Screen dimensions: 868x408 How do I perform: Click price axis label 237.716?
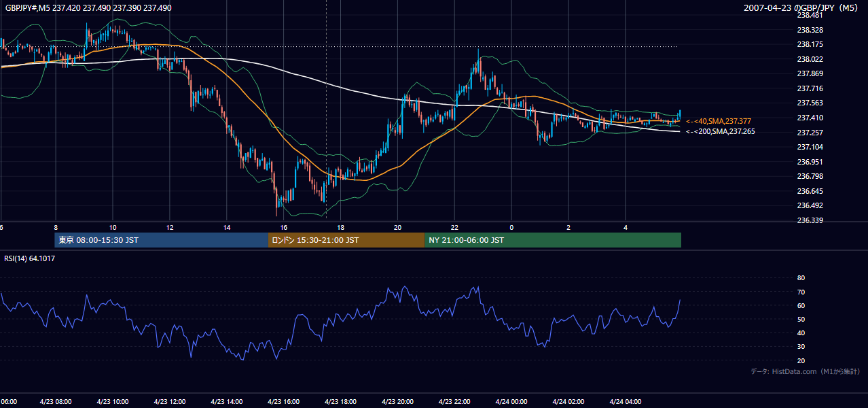pos(810,88)
